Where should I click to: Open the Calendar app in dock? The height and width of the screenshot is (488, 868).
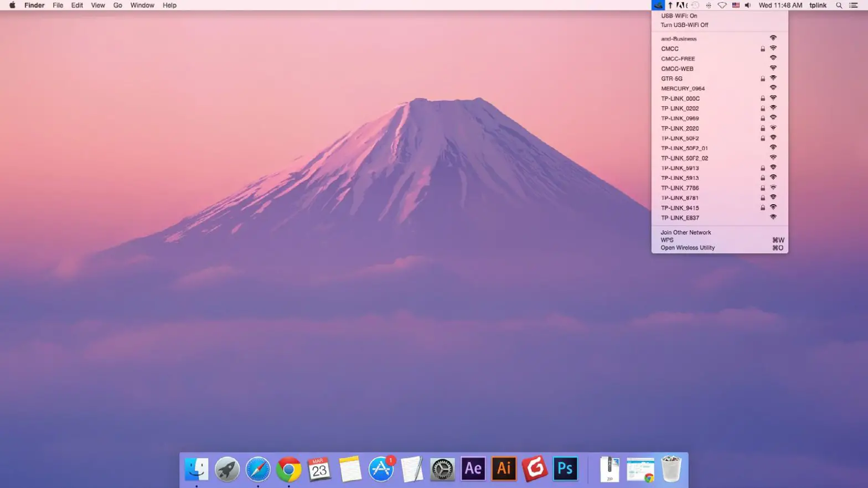pyautogui.click(x=319, y=470)
